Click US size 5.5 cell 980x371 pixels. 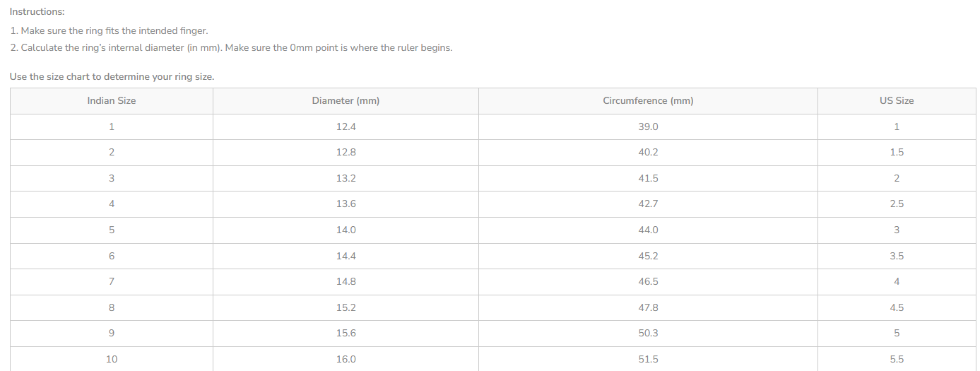pyautogui.click(x=897, y=359)
